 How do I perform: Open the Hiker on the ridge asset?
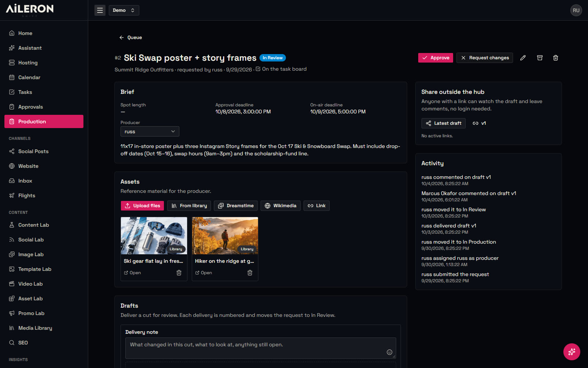point(204,273)
